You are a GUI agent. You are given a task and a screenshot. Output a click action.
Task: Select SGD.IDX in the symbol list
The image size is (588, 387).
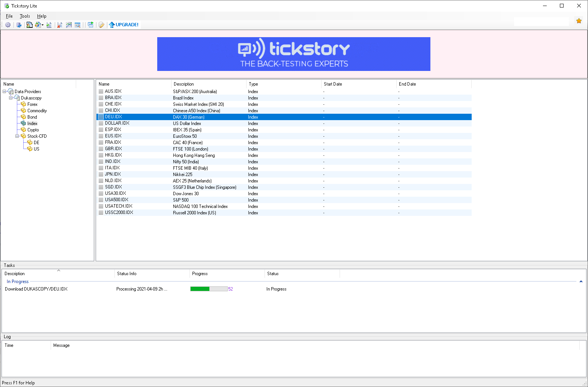(x=284, y=187)
